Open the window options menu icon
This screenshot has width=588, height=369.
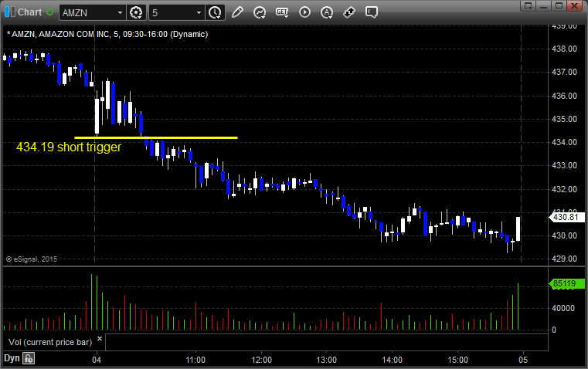(x=529, y=5)
